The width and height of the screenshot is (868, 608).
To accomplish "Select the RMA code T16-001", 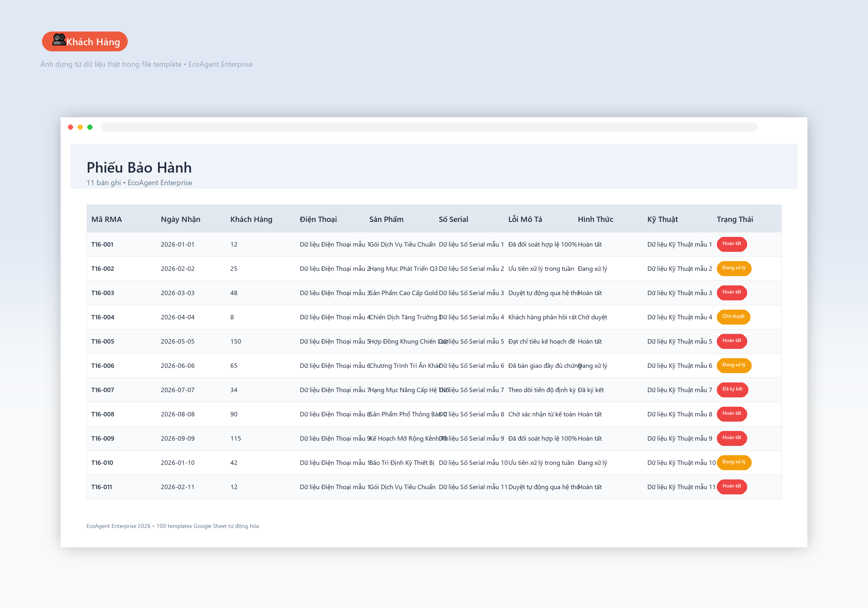I will coord(102,245).
